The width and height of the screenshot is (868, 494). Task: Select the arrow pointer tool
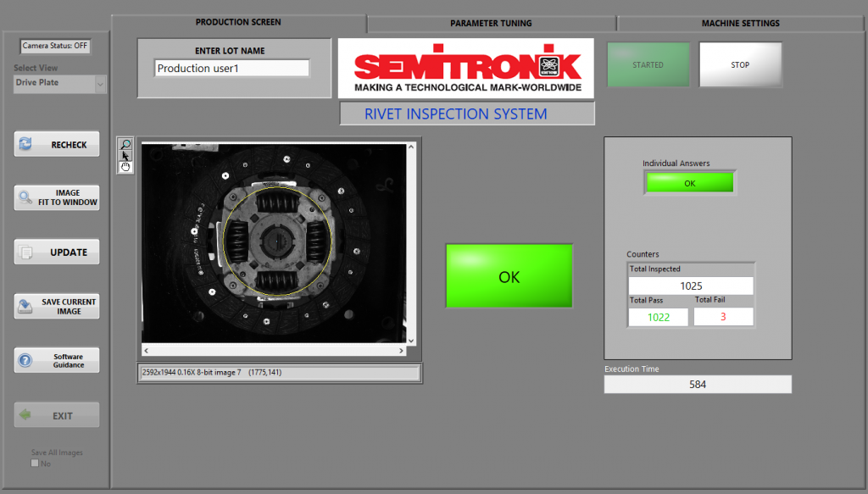tap(125, 156)
